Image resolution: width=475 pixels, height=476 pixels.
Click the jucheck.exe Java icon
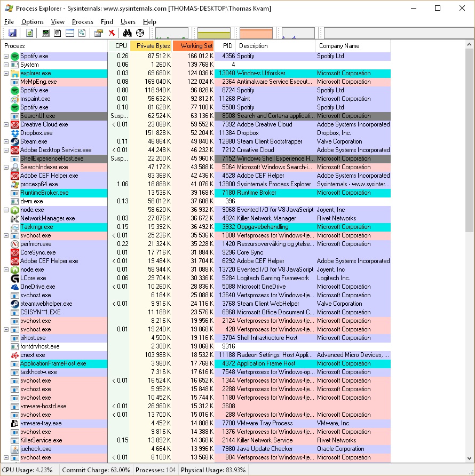click(14, 449)
